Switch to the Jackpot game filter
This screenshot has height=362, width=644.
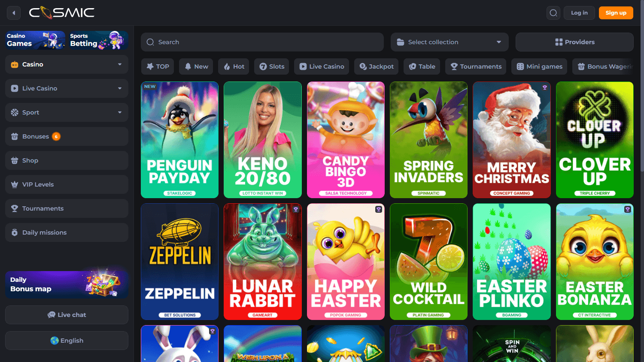(376, 66)
